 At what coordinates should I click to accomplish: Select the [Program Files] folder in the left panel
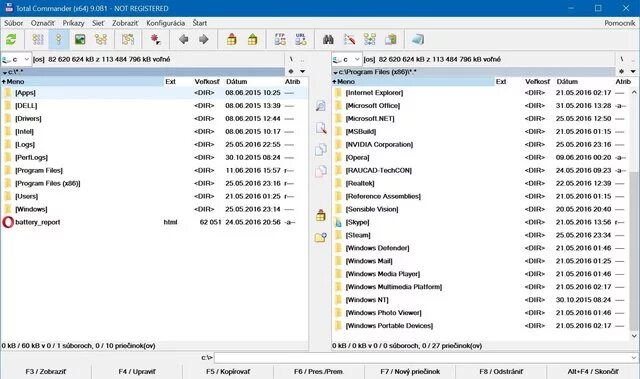click(x=155, y=171)
